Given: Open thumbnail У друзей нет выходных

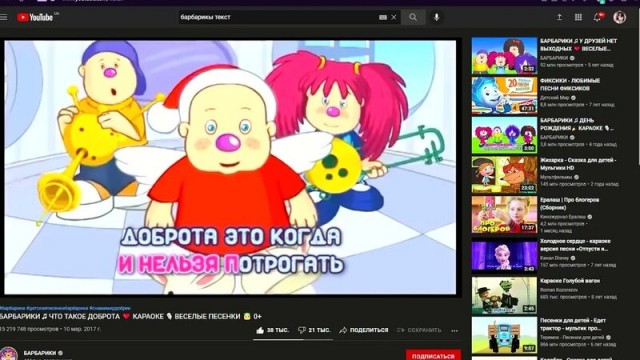Looking at the screenshot, I should (504, 56).
